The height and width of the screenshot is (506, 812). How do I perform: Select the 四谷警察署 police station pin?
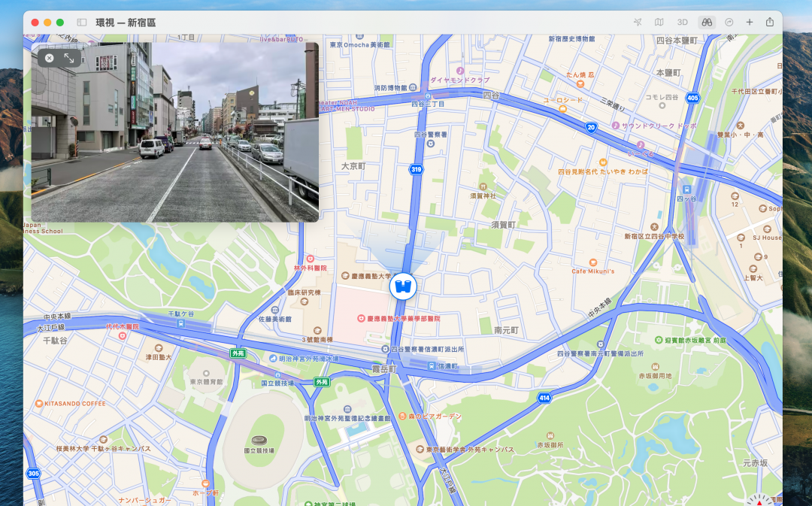tap(430, 143)
